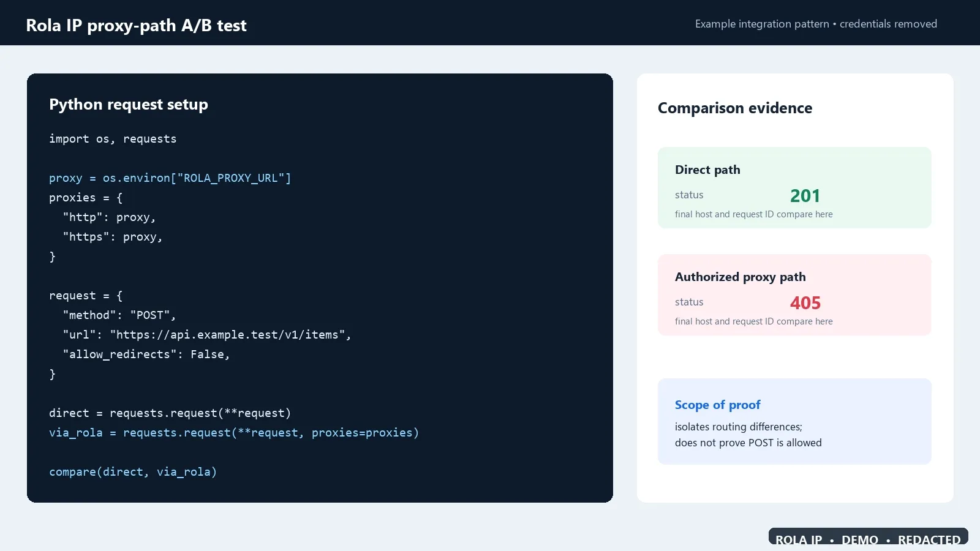Viewport: 980px width, 551px height.
Task: Click the 'does not prove POST is allowed' text
Action: tap(748, 443)
